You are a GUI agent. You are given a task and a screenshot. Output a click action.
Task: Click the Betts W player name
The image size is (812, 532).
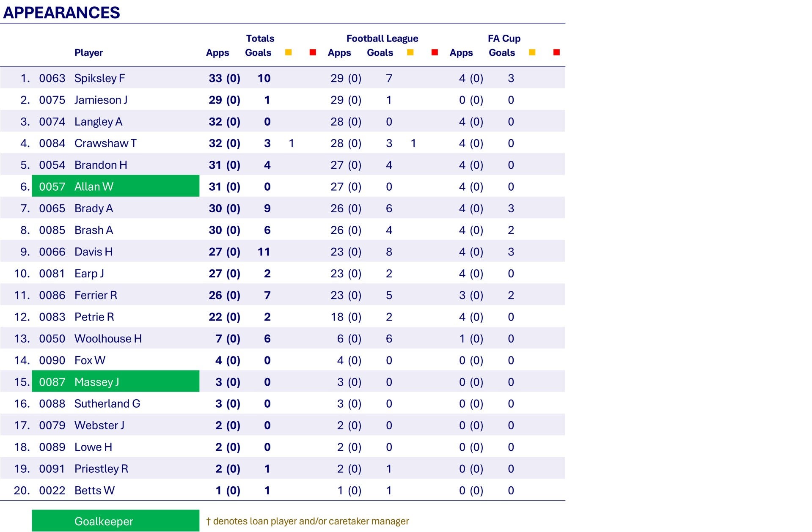click(x=94, y=491)
